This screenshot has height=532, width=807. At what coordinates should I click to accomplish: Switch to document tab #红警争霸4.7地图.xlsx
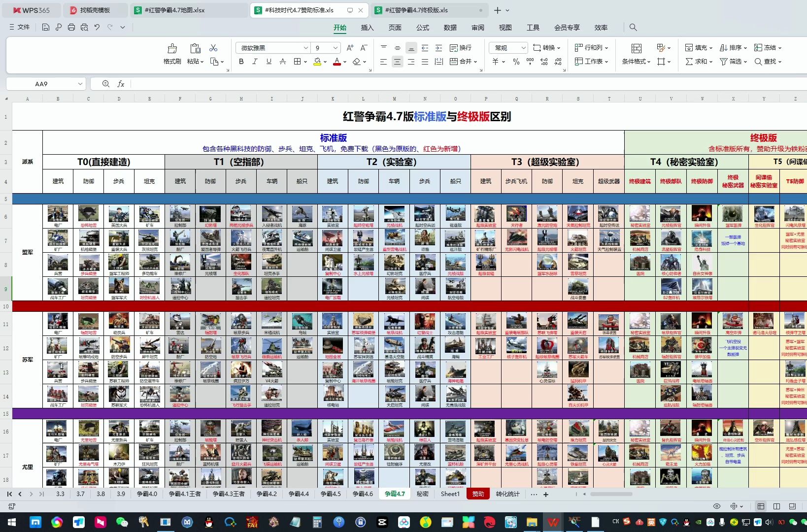click(190, 10)
